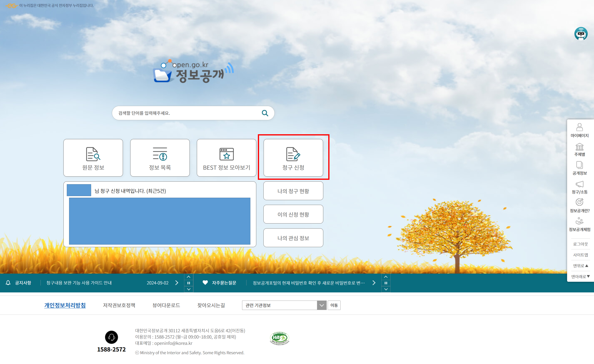Open 원문 정보 document search card
594x364 pixels.
(x=93, y=158)
